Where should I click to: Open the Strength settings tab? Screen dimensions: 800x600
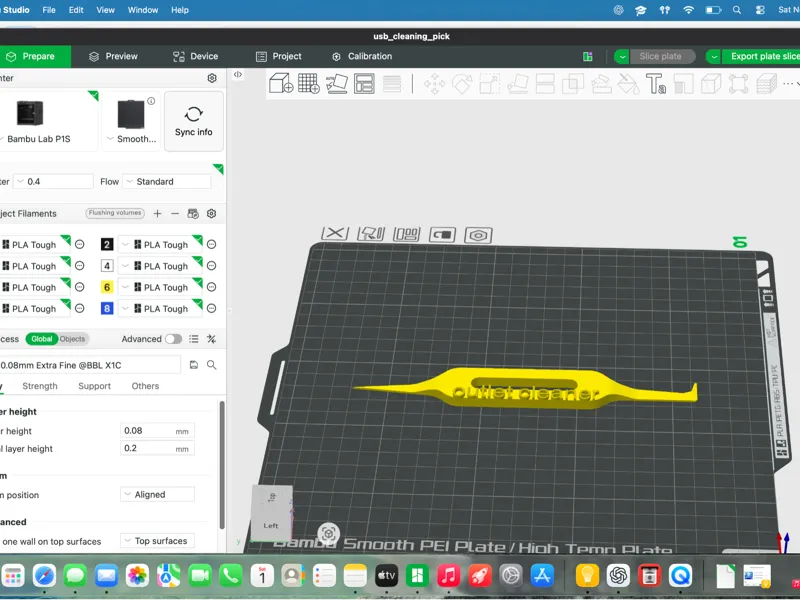40,386
